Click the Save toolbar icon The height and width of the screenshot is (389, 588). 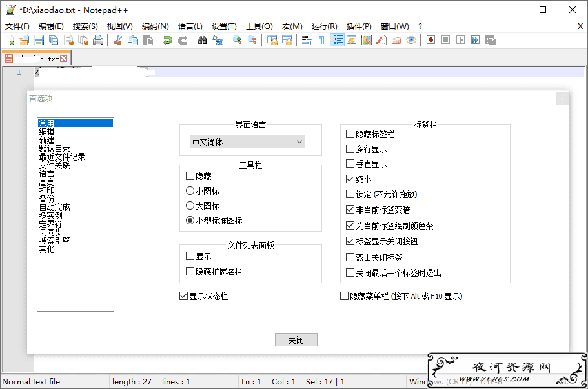39,40
